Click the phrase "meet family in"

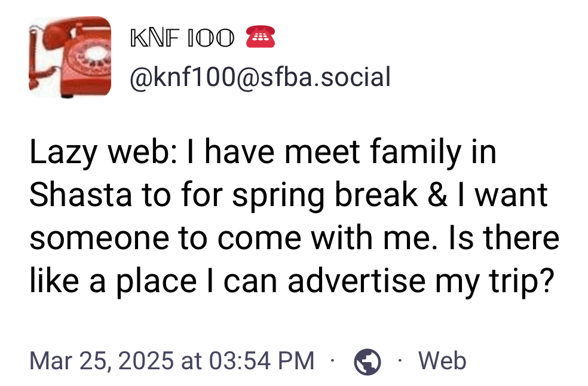coord(390,153)
